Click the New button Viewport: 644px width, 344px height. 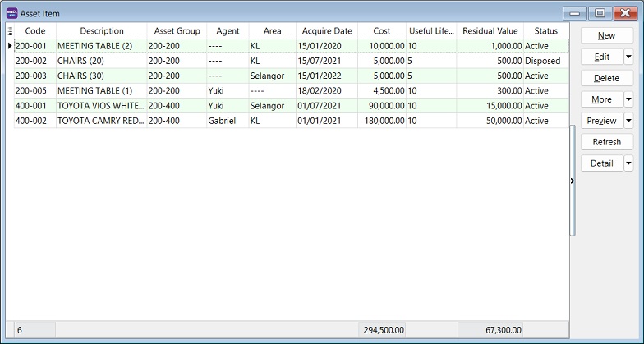pyautogui.click(x=606, y=35)
